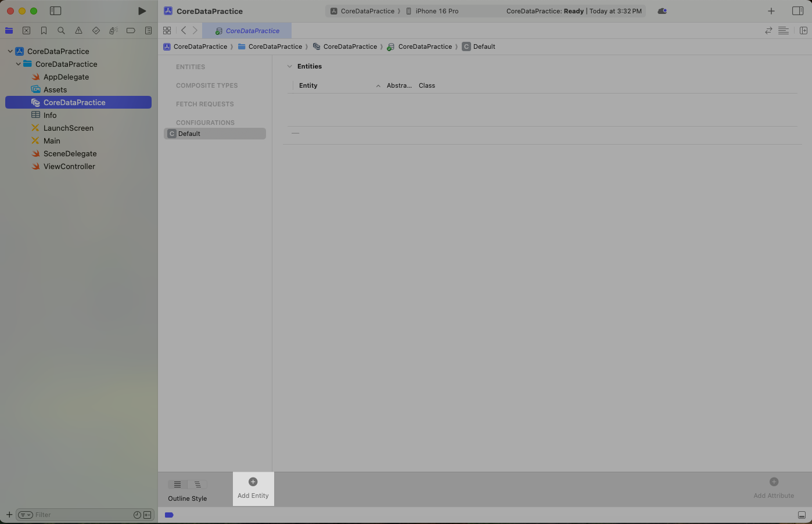Screen dimensions: 812x524
Task: Click the FETCH REQUESTS section header
Action: [205, 104]
